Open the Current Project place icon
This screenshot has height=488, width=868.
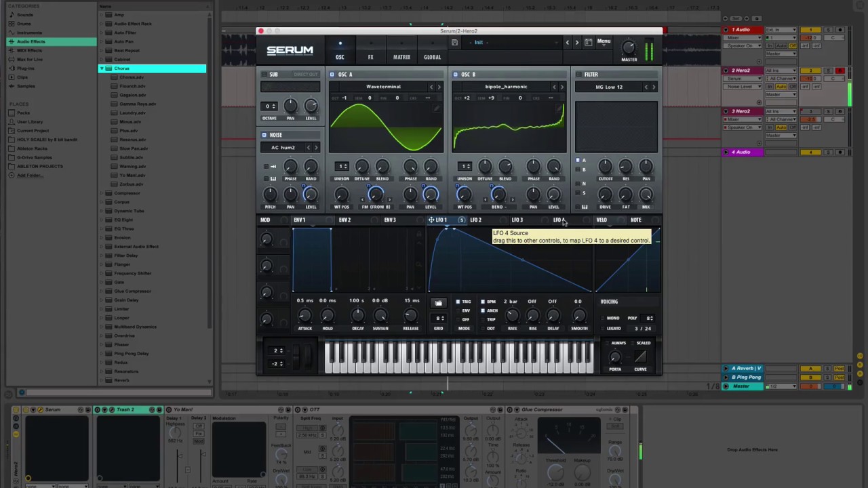pyautogui.click(x=12, y=130)
